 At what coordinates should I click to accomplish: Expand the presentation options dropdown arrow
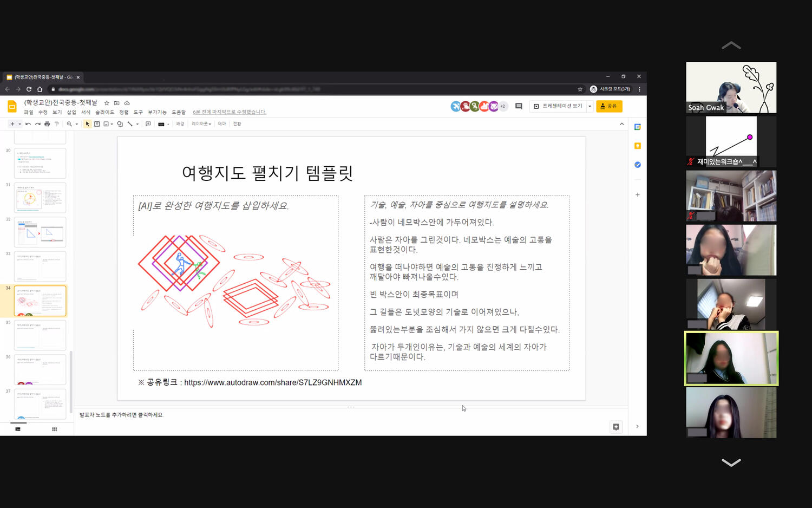[x=590, y=106]
